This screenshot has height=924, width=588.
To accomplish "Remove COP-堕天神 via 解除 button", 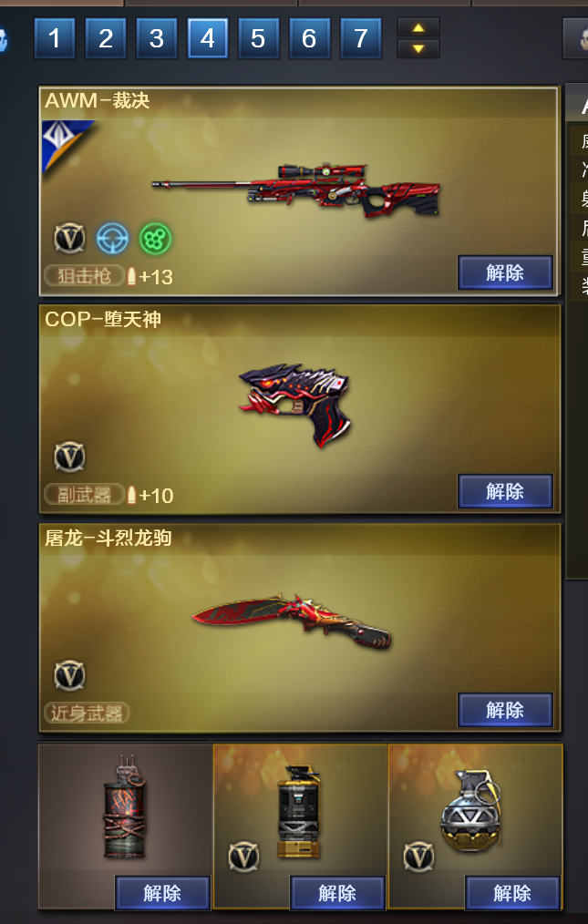I will [x=505, y=491].
